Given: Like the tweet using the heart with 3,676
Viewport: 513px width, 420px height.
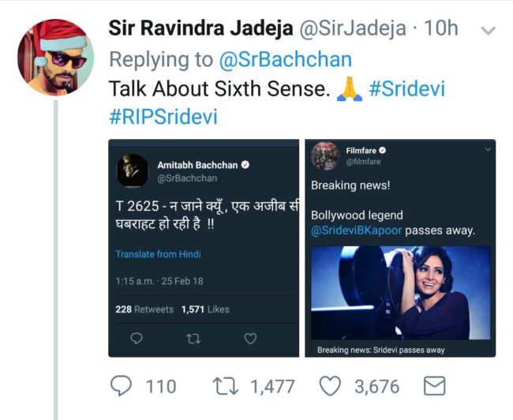Looking at the screenshot, I should point(331,387).
